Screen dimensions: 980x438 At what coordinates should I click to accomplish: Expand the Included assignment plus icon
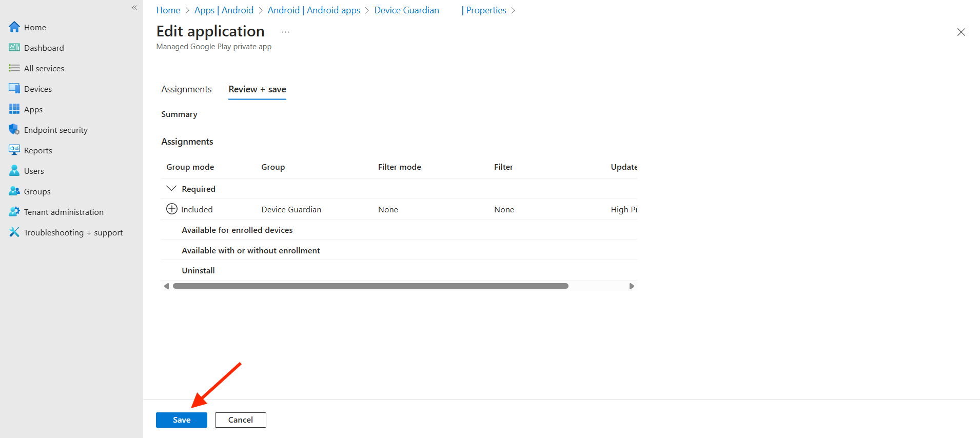172,209
